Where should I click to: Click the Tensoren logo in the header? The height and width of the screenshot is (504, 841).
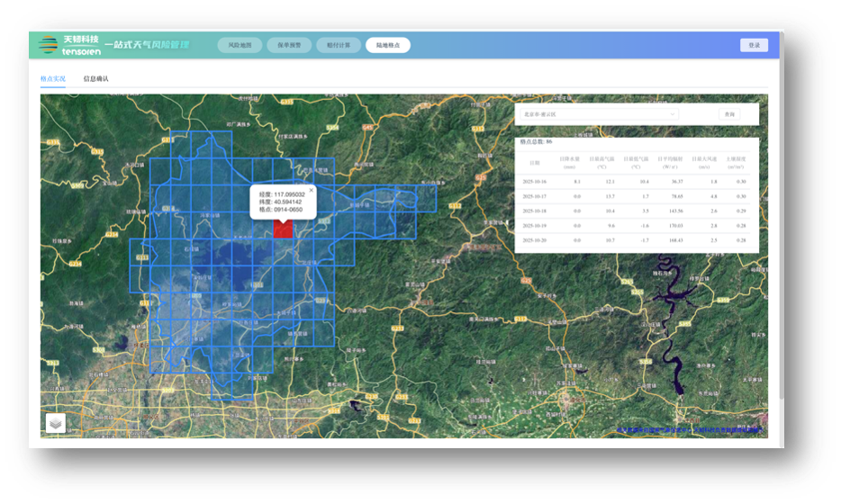65,45
